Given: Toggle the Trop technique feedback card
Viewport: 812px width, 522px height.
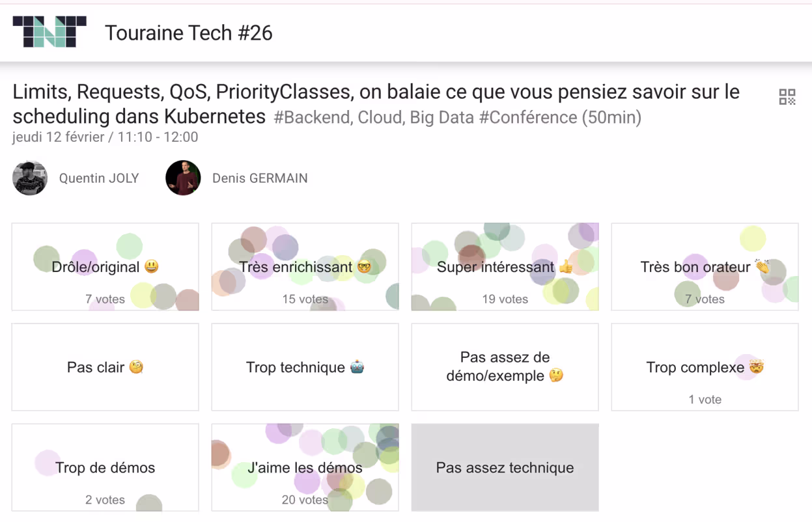Looking at the screenshot, I should (304, 366).
